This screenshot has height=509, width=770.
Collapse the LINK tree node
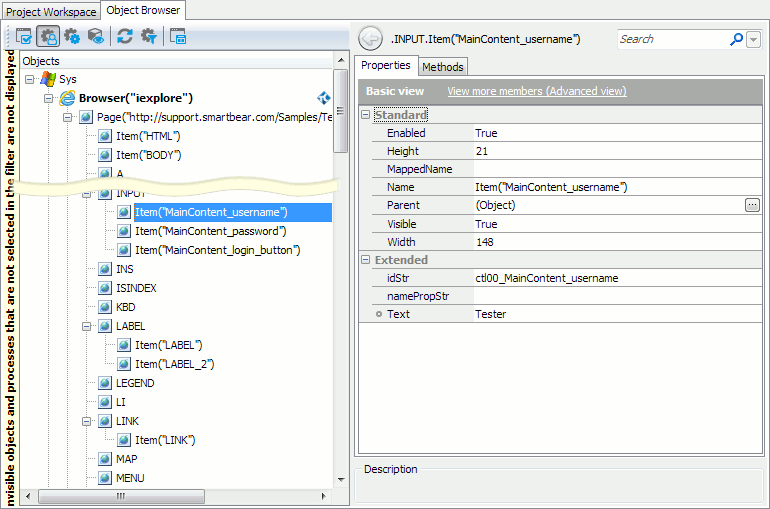click(86, 421)
